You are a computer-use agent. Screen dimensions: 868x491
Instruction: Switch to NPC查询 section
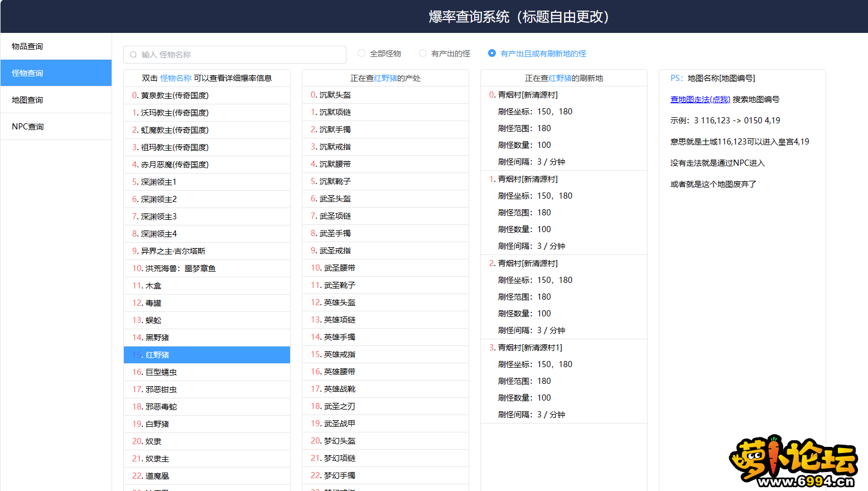[x=56, y=127]
